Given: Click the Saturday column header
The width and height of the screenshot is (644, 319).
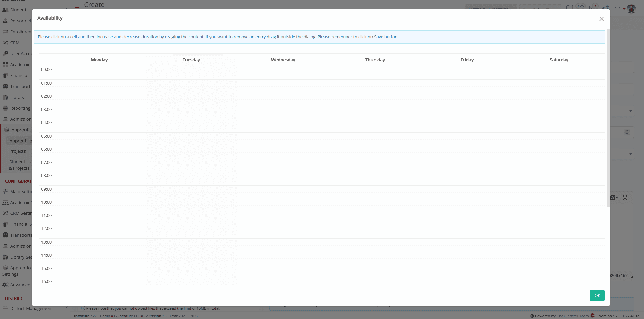Looking at the screenshot, I should [x=559, y=60].
